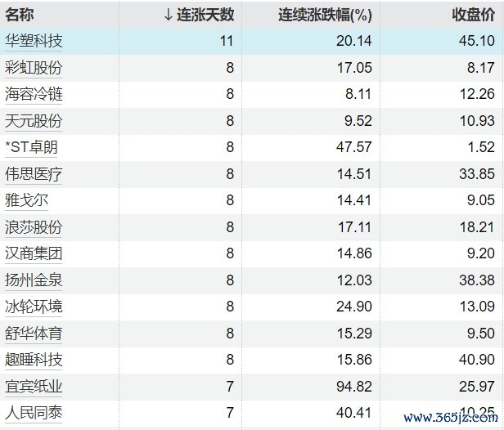The image size is (504, 430).
Task: Sort by 连涨天数 column header
Action: (205, 15)
